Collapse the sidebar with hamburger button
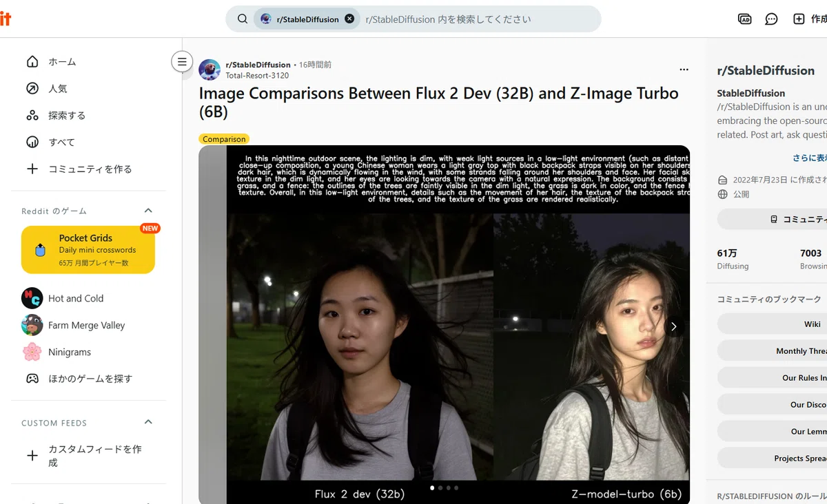827x504 pixels. [182, 62]
